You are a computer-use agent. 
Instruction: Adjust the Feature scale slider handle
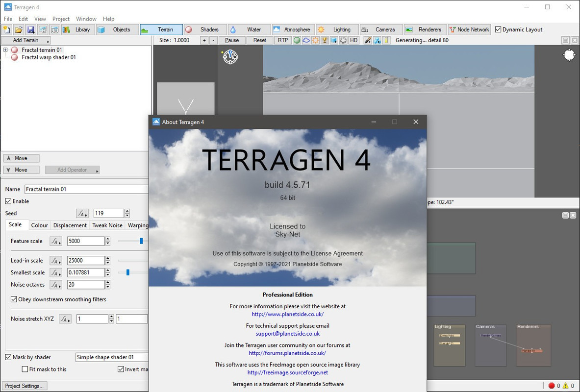(141, 241)
